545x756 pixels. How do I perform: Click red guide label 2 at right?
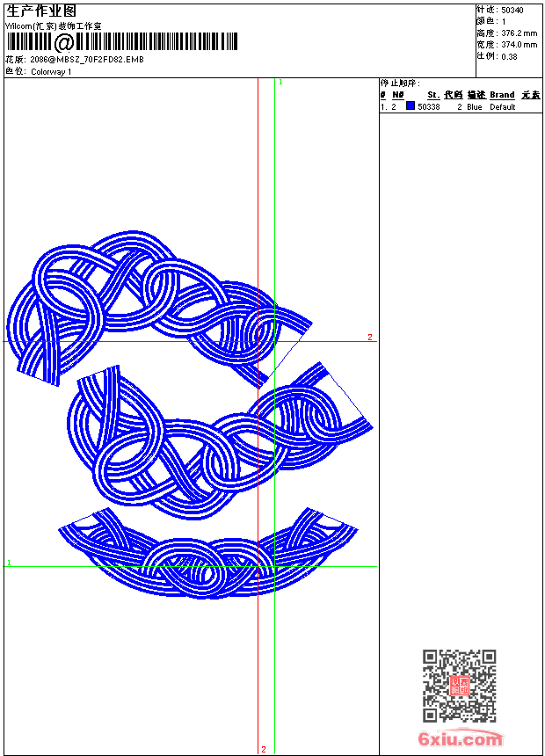tap(370, 337)
